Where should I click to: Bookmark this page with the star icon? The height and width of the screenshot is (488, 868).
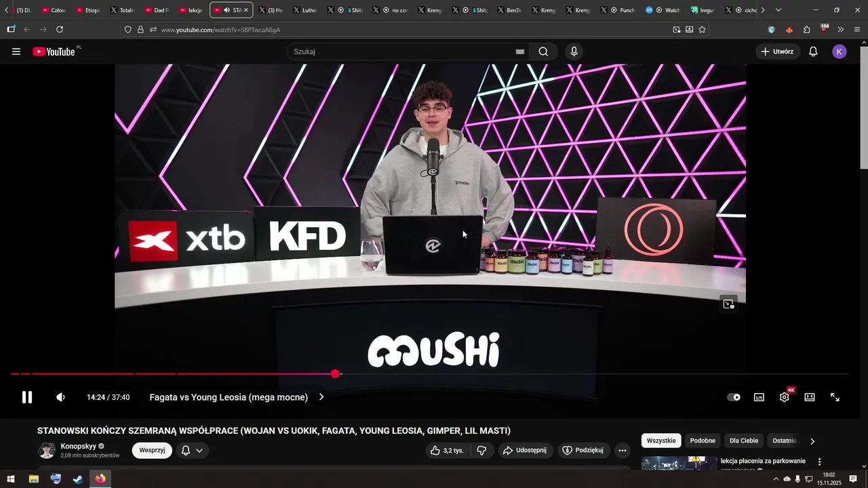(702, 30)
